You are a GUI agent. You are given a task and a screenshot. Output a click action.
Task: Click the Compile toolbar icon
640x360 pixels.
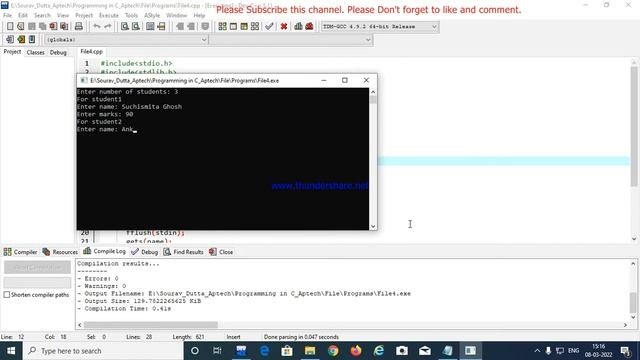[222, 27]
